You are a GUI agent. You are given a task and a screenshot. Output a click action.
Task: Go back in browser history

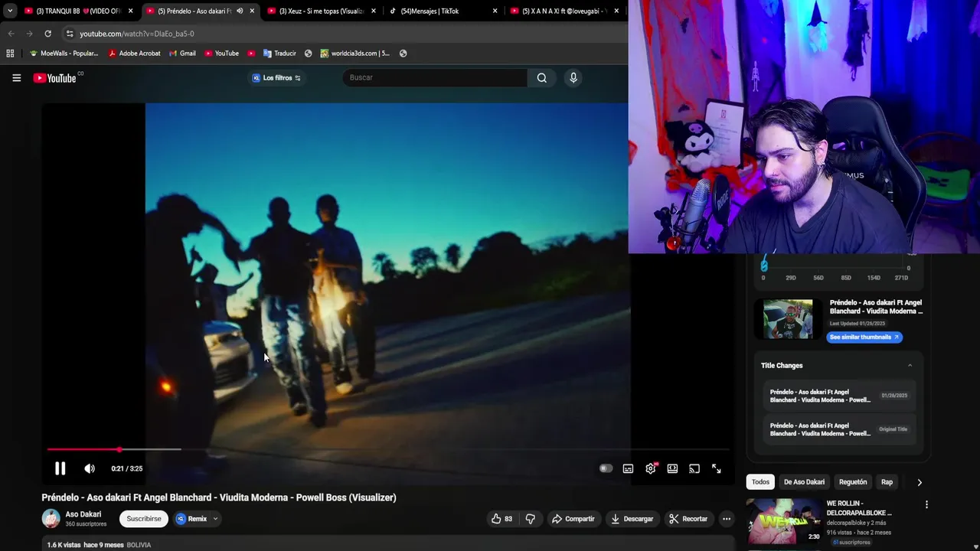11,34
